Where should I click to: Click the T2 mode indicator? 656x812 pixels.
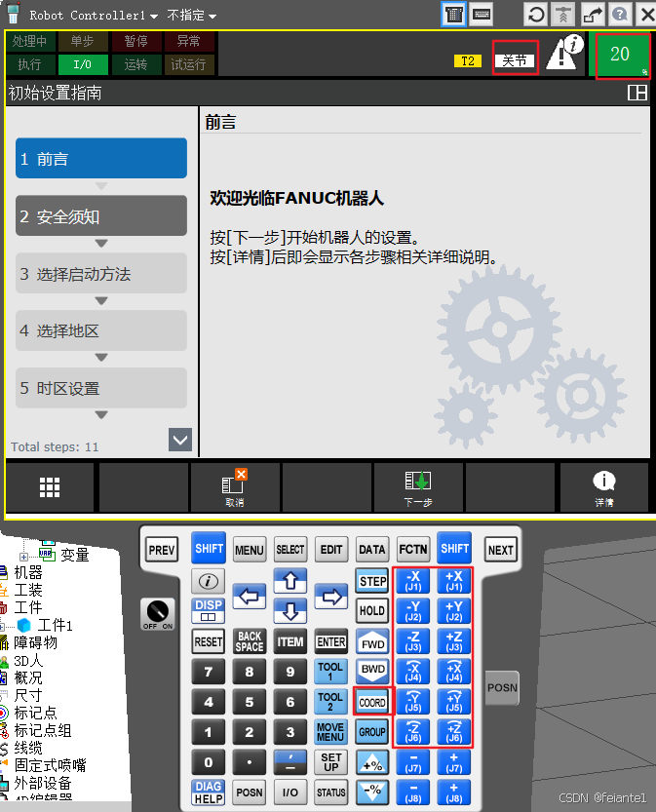click(468, 61)
